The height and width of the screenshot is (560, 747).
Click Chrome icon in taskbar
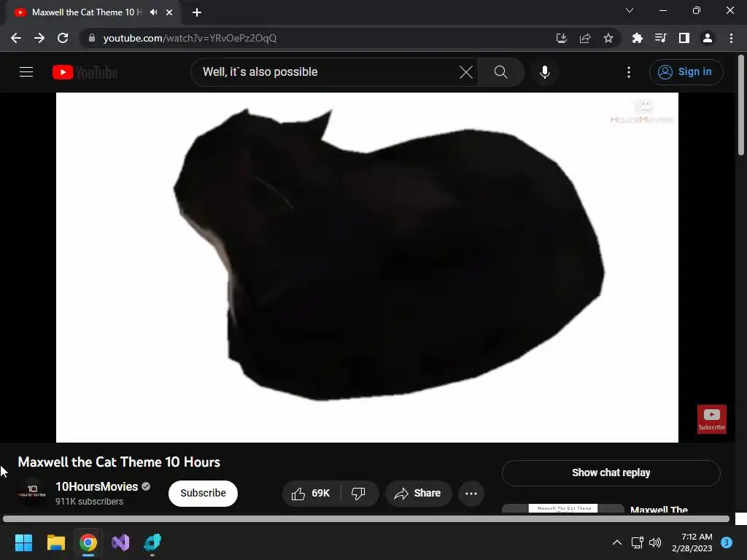pos(88,542)
